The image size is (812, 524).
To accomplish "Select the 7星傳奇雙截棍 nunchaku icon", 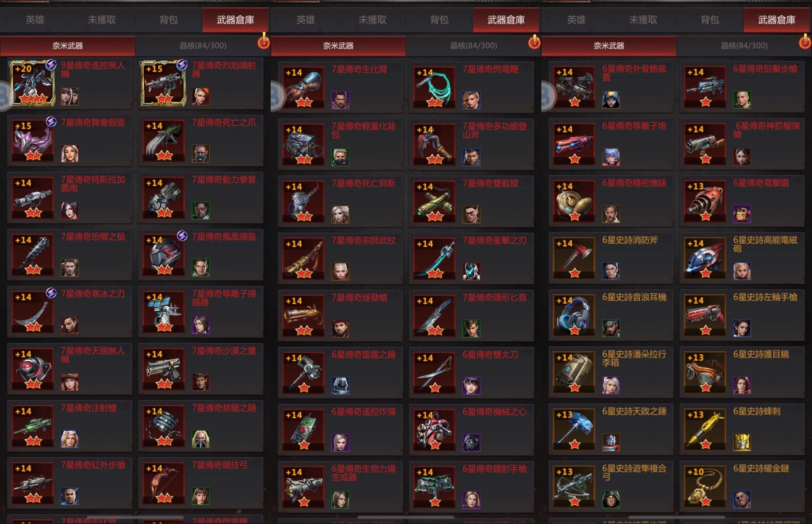I will (435, 201).
